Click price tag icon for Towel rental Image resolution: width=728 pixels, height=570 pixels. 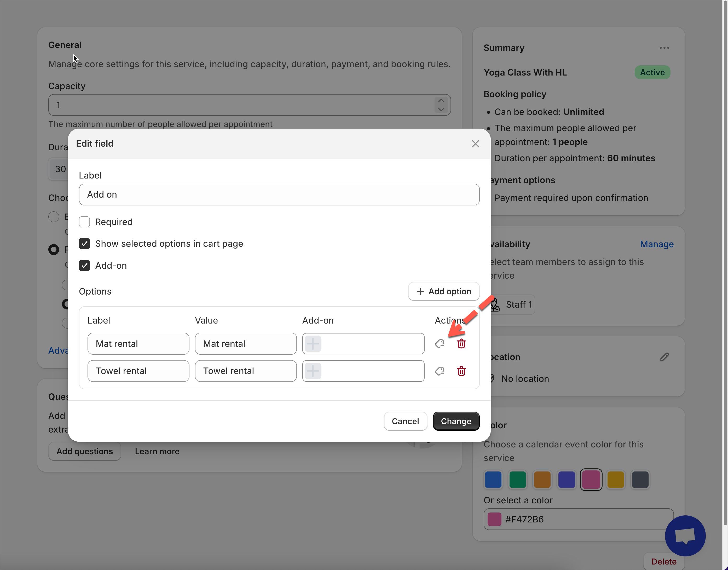point(440,371)
